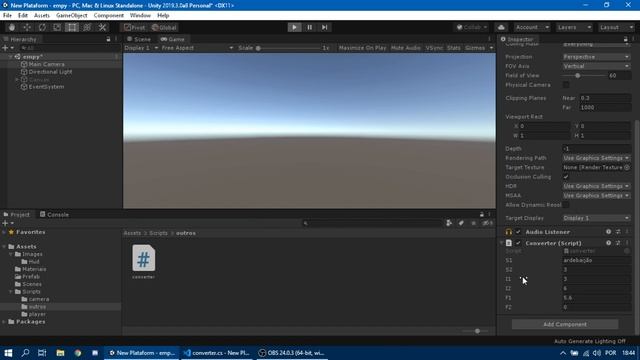Collapse the Assets folder tree
This screenshot has width=640, height=360.
(4, 247)
